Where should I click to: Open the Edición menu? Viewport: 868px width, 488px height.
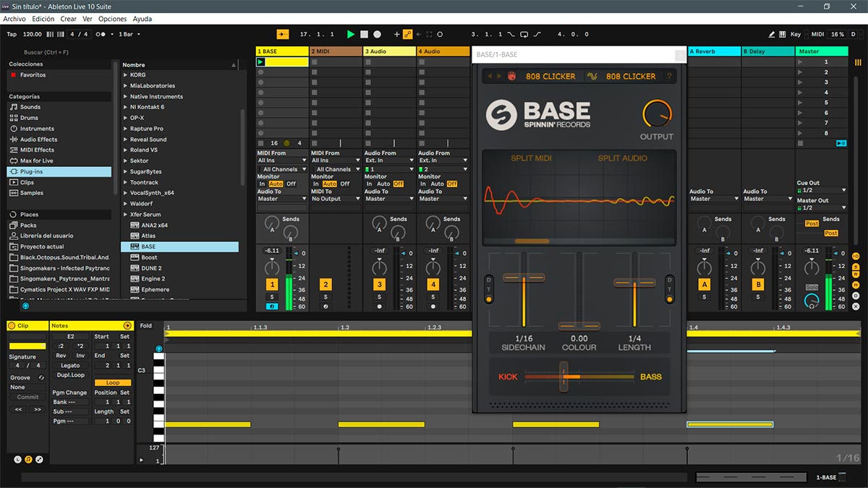[43, 19]
